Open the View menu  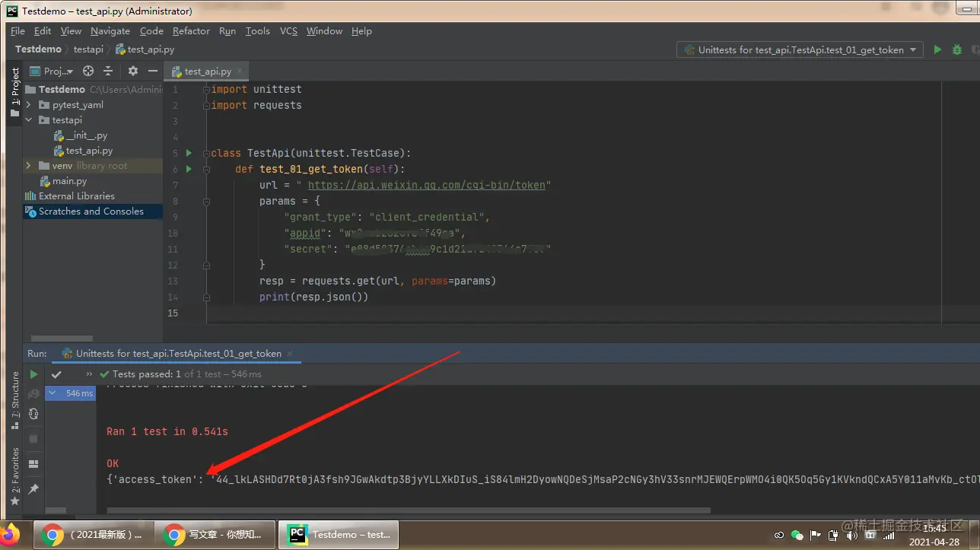(71, 31)
